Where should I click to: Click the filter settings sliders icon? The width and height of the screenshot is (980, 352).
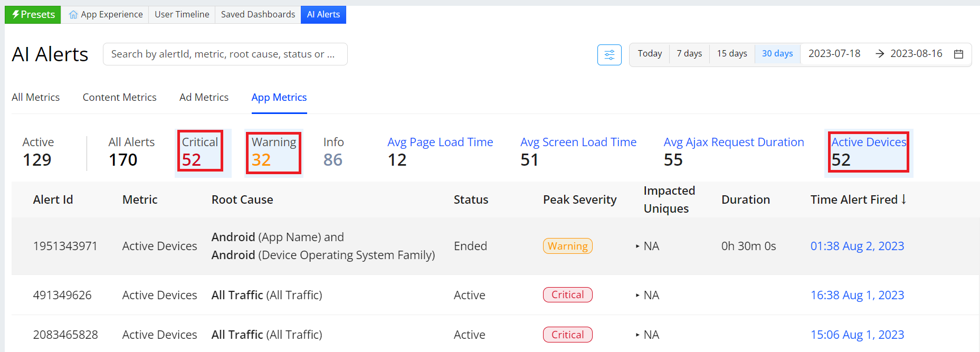[609, 55]
